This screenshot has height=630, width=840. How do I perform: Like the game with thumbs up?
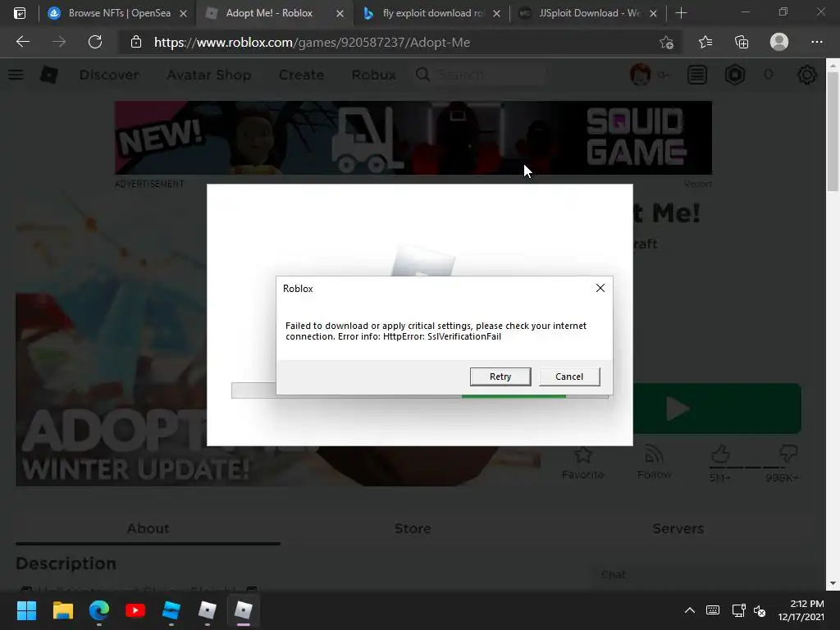(x=720, y=454)
